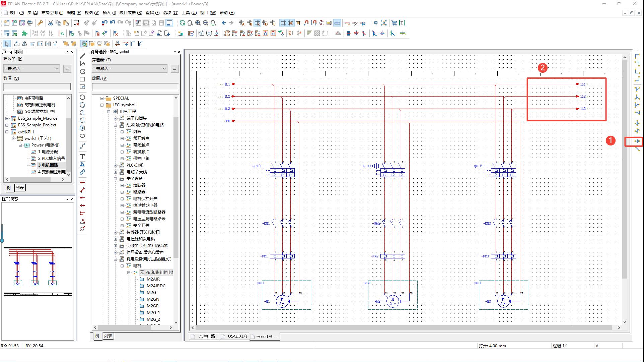Select the ellipse drawing tool
This screenshot has height=362, width=644.
[x=82, y=136]
